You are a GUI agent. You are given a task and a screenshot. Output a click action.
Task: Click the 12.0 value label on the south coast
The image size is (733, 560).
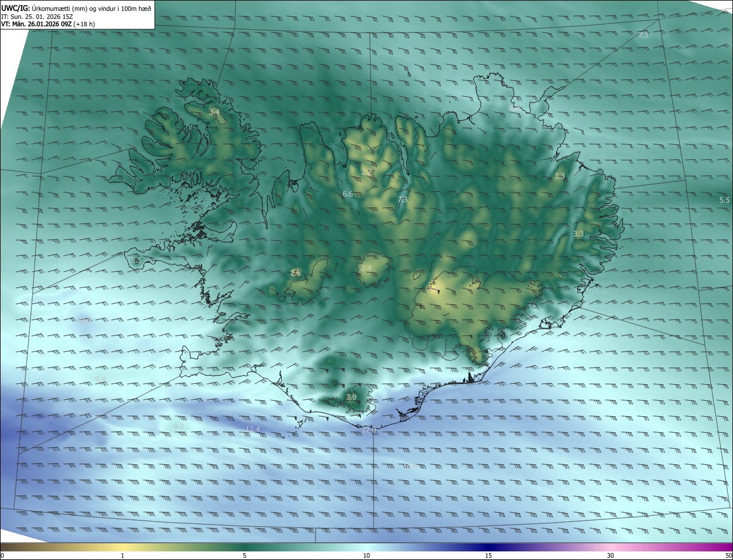[369, 429]
